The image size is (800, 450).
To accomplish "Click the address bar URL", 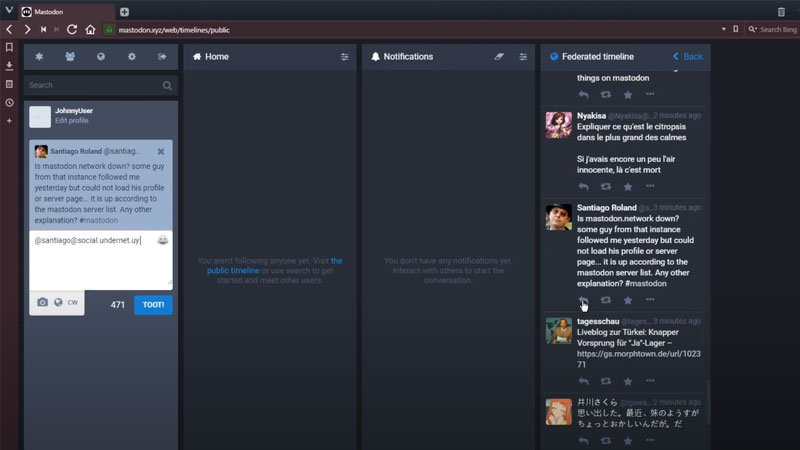I will [174, 30].
